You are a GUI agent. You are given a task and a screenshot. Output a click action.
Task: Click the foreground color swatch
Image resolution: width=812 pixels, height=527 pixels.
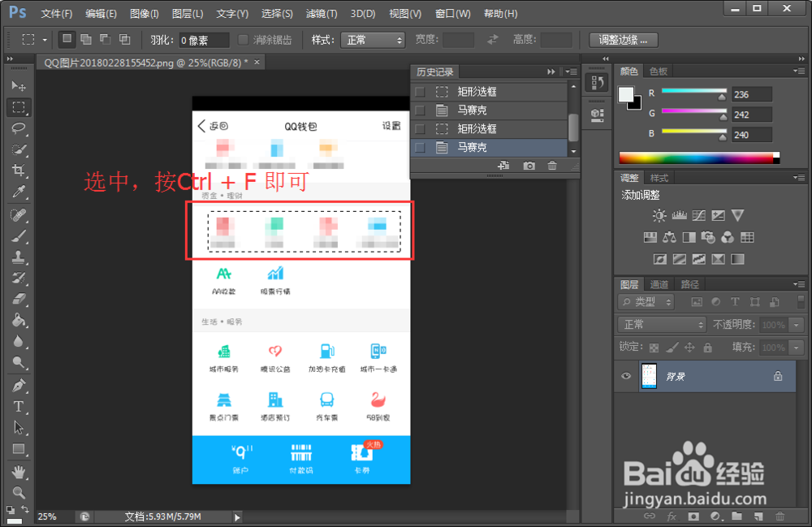click(626, 95)
